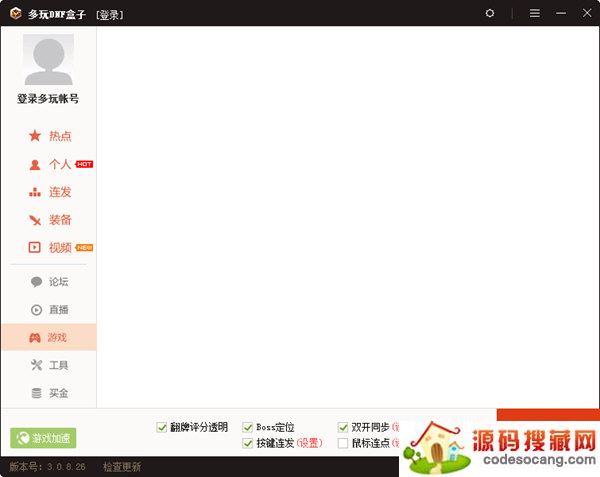This screenshot has width=600, height=477.
Task: Minimize the 多玩DNF盒子 window
Action: (x=561, y=13)
